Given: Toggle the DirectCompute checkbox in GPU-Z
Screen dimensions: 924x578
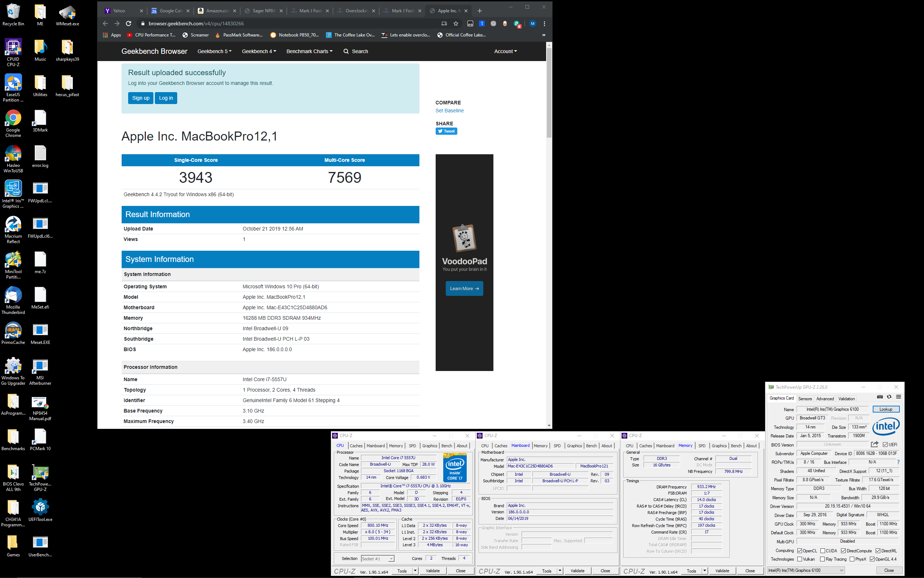Looking at the screenshot, I should pyautogui.click(x=843, y=551).
